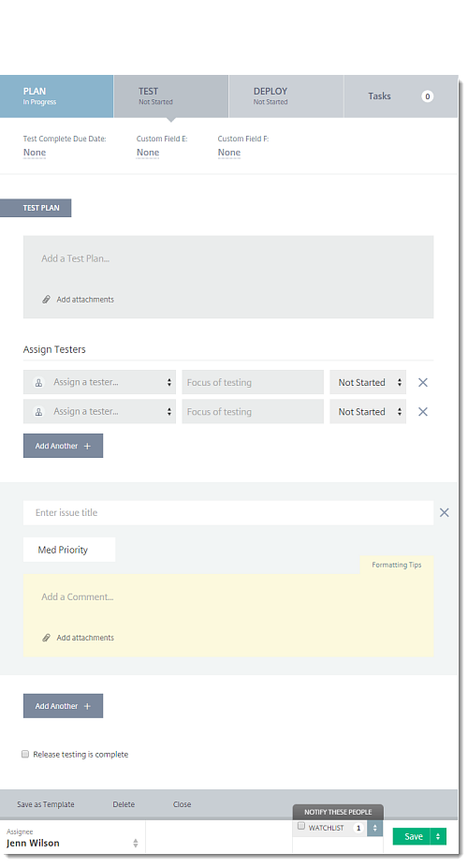The image size is (468, 868).
Task: Close the issue entry with X icon
Action: [x=445, y=512]
